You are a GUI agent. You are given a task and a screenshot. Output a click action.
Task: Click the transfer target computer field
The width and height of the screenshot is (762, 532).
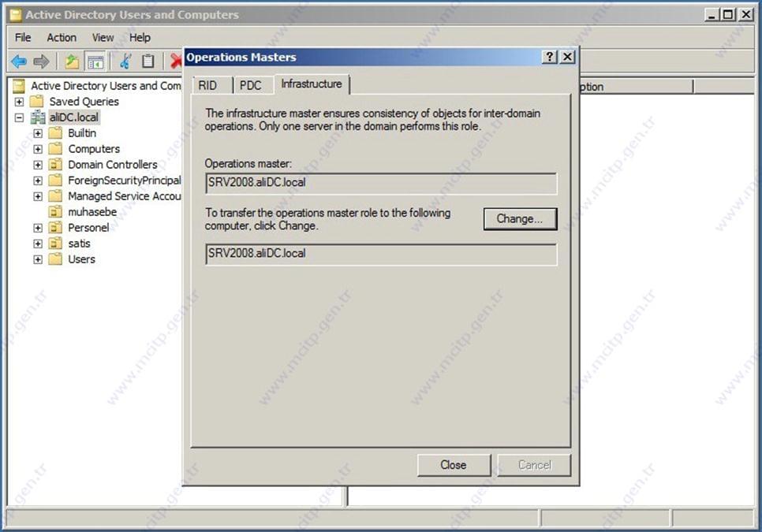[382, 254]
